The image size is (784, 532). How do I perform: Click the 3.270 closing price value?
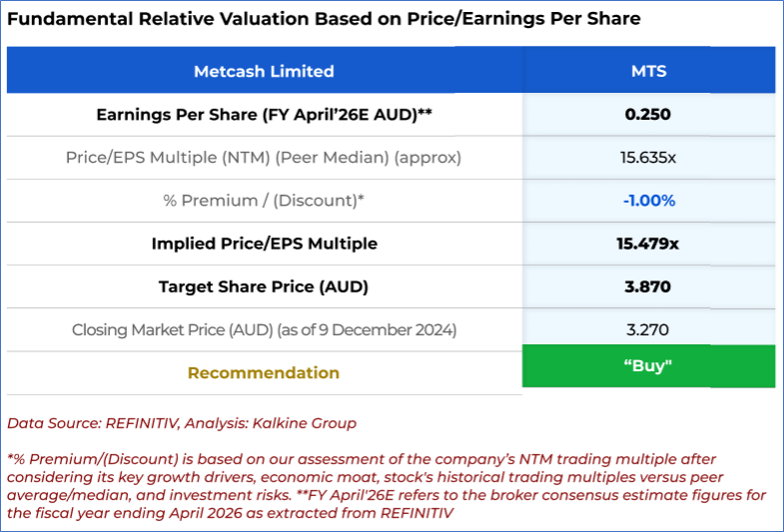(x=648, y=329)
